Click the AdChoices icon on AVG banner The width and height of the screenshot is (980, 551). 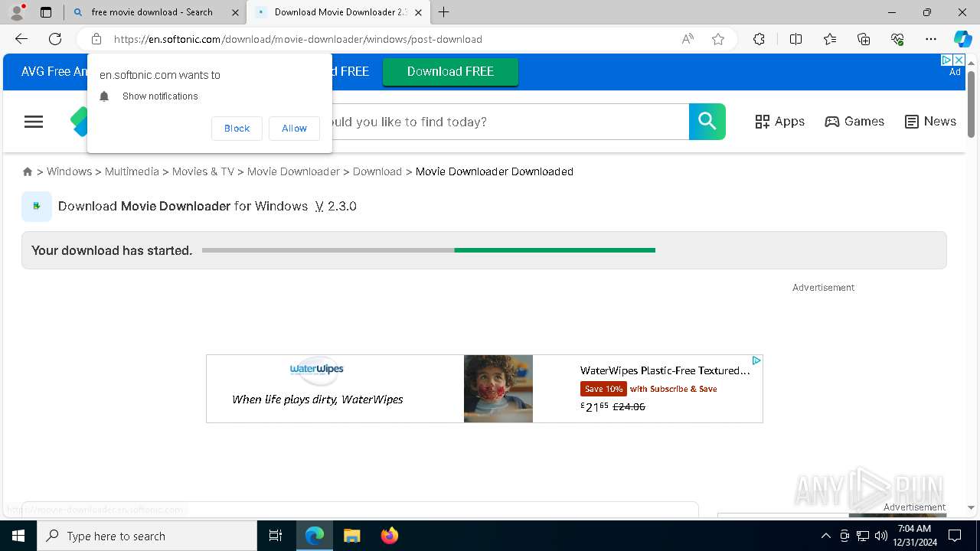pyautogui.click(x=946, y=60)
